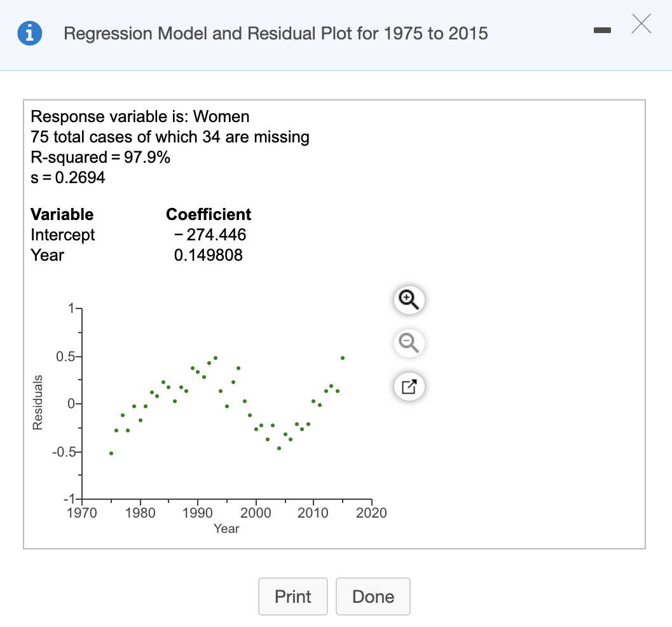
Task: Click the dialog title text
Action: pos(275,34)
